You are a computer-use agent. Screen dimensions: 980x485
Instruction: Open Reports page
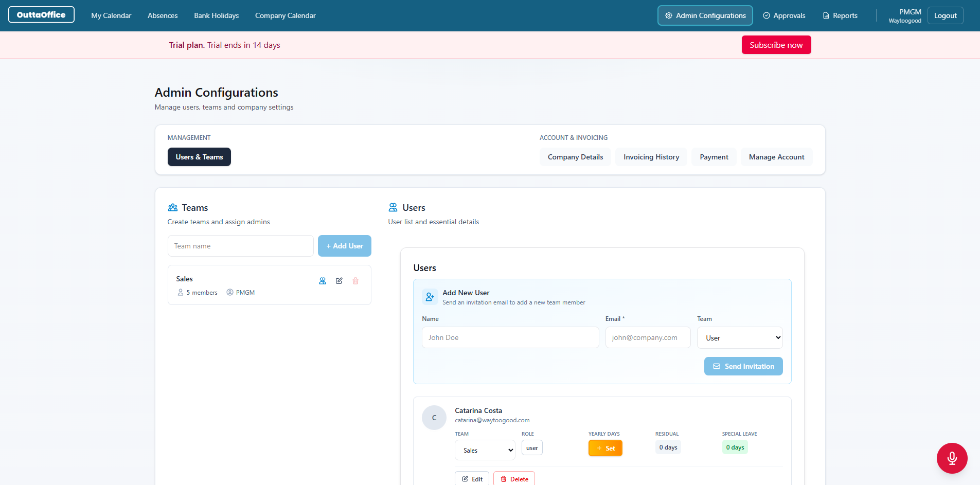(x=840, y=15)
